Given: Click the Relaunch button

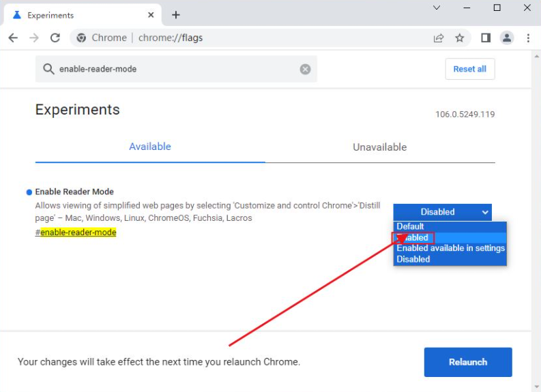Looking at the screenshot, I should point(468,362).
